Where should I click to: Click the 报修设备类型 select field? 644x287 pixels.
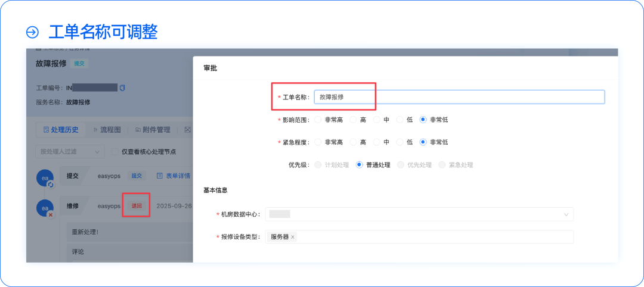pyautogui.click(x=419, y=237)
